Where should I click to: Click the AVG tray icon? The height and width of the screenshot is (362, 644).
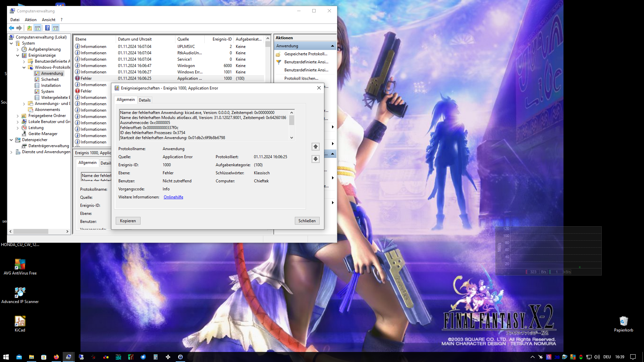click(x=573, y=357)
